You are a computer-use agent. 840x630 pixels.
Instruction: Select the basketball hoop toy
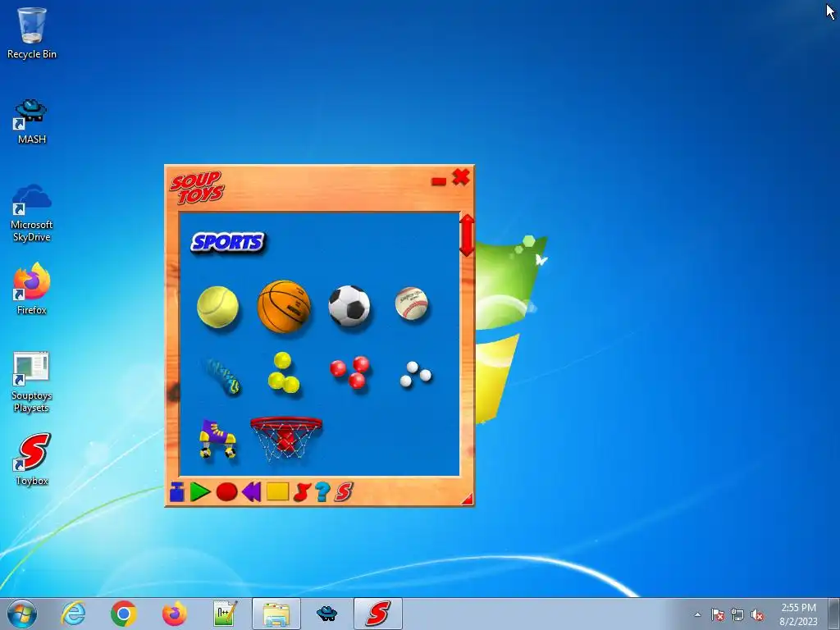(286, 438)
